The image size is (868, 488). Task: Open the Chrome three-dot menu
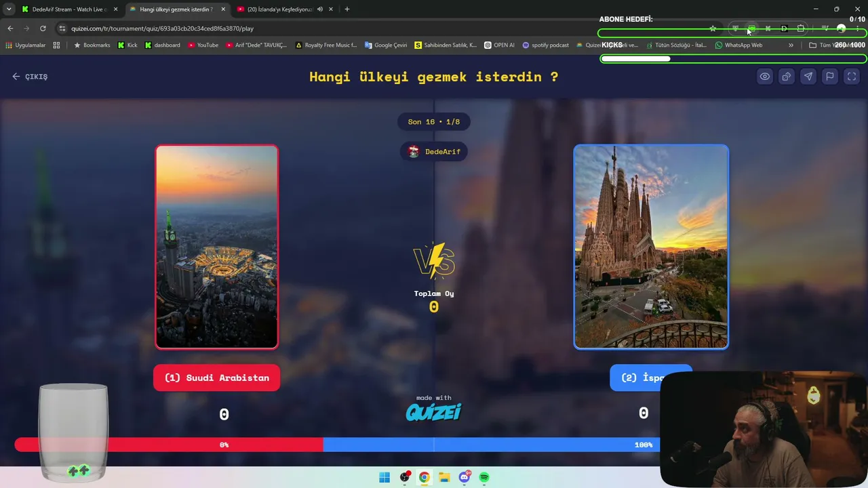point(857,28)
